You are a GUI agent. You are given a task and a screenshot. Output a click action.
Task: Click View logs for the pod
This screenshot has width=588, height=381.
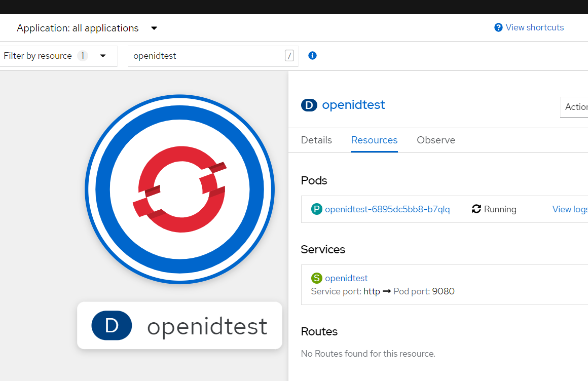pyautogui.click(x=570, y=209)
